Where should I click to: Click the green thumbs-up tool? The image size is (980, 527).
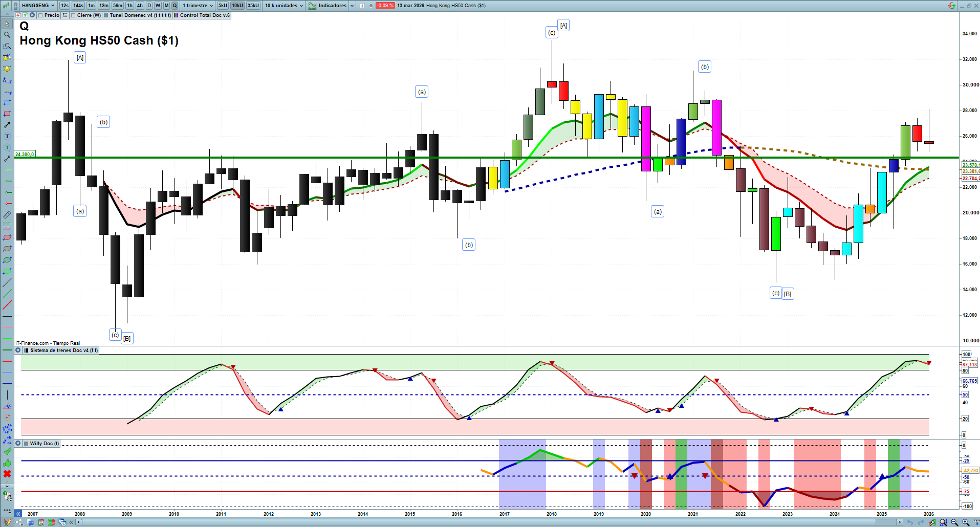(7, 463)
